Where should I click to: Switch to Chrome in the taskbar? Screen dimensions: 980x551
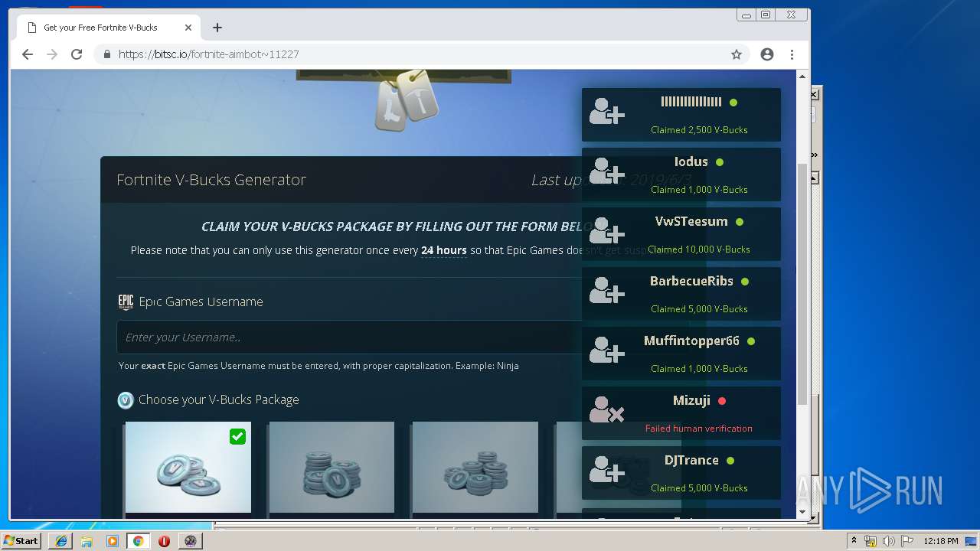(x=138, y=541)
